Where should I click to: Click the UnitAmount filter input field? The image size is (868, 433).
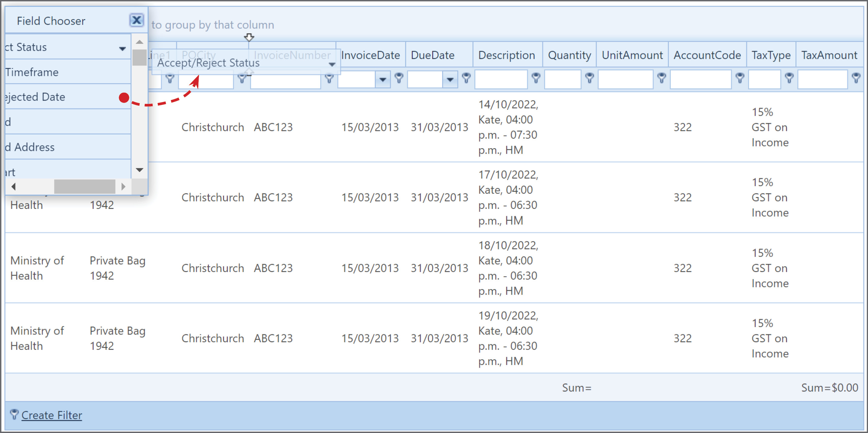(x=626, y=80)
